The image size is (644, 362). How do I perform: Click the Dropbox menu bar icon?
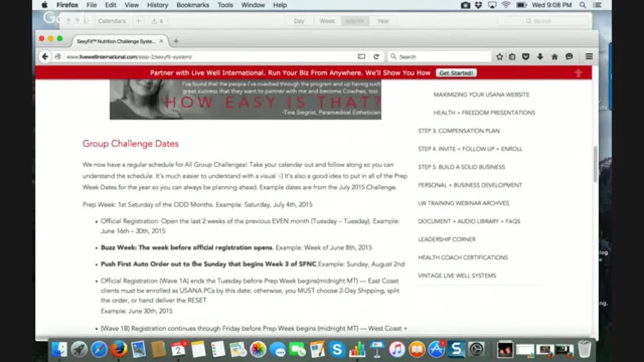click(478, 5)
